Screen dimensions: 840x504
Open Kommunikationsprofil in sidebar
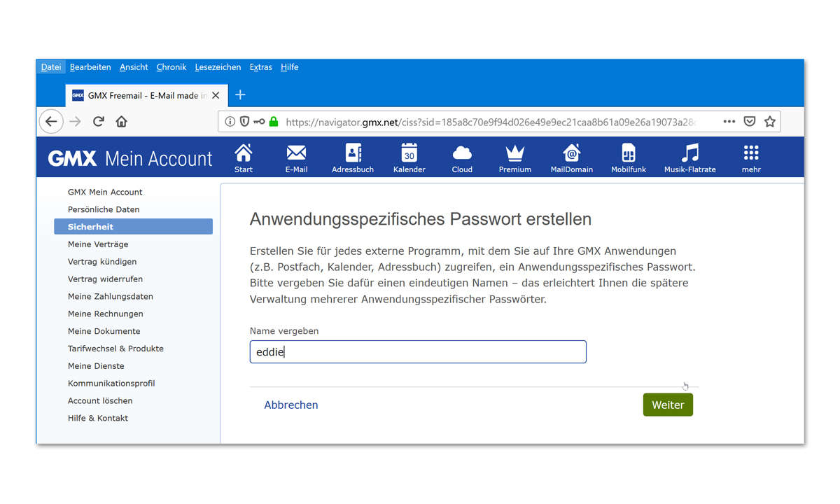tap(111, 384)
